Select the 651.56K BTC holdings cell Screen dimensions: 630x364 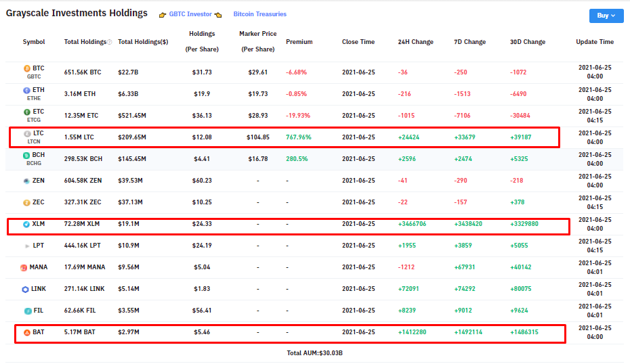83,72
